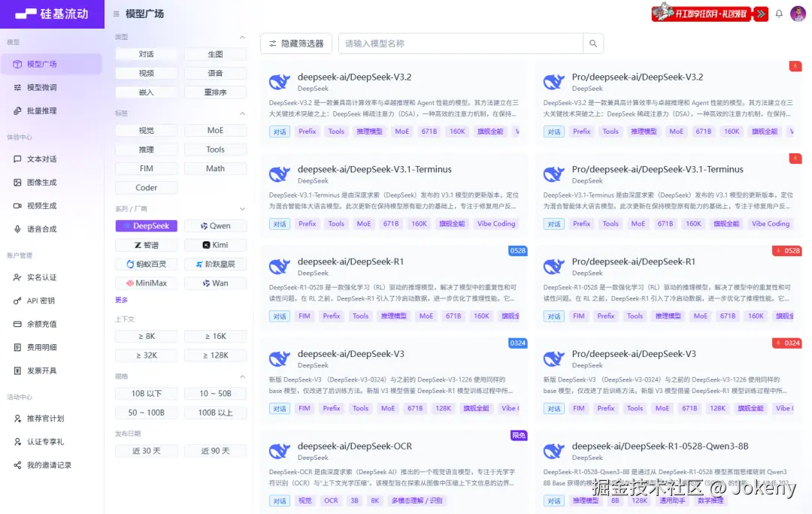Expand the 系列 / 厂商 section chevron

[242, 209]
